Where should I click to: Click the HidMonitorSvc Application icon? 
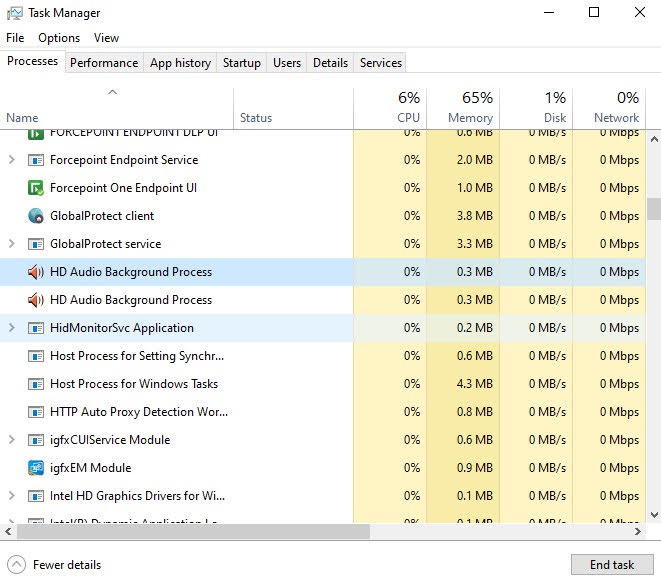coord(36,328)
